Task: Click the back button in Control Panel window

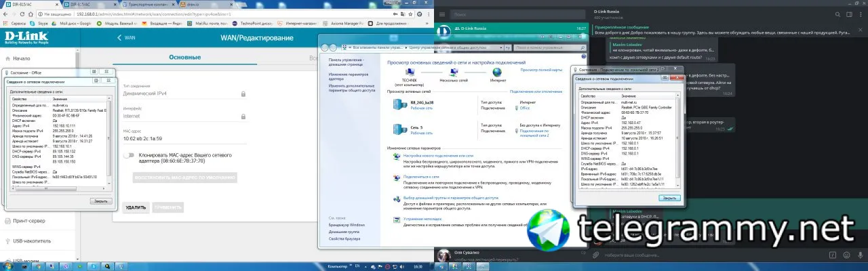Action: coord(325,47)
